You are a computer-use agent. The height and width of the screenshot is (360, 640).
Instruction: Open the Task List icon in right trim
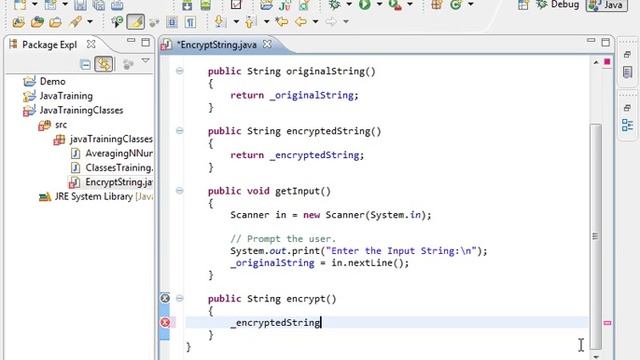coord(627,73)
